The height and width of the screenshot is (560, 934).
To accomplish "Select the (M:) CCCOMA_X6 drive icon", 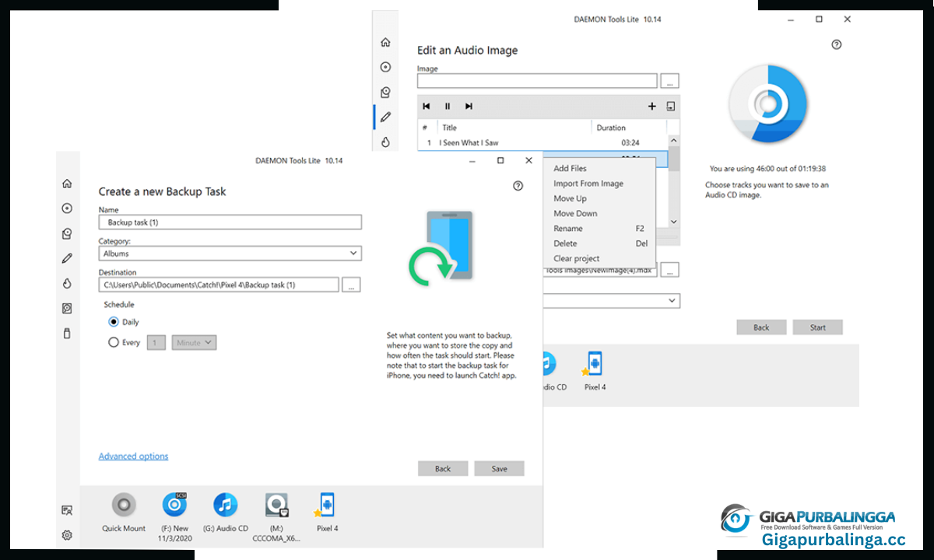I will coord(276,506).
